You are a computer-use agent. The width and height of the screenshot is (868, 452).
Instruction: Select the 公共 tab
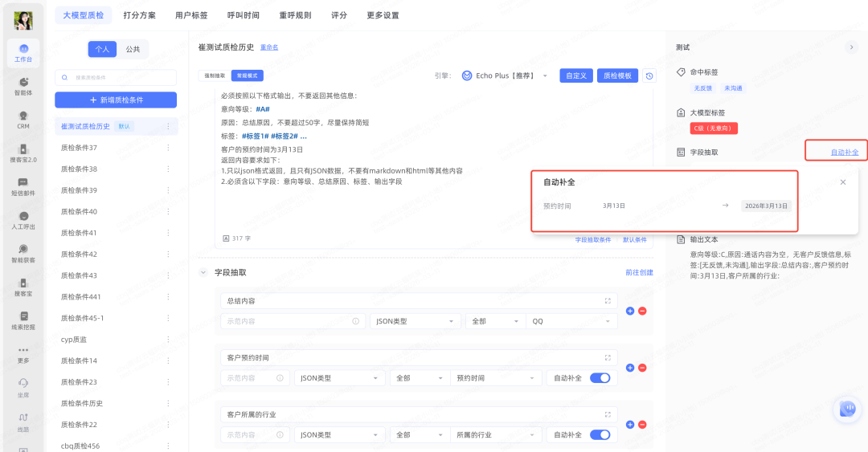[x=133, y=49]
